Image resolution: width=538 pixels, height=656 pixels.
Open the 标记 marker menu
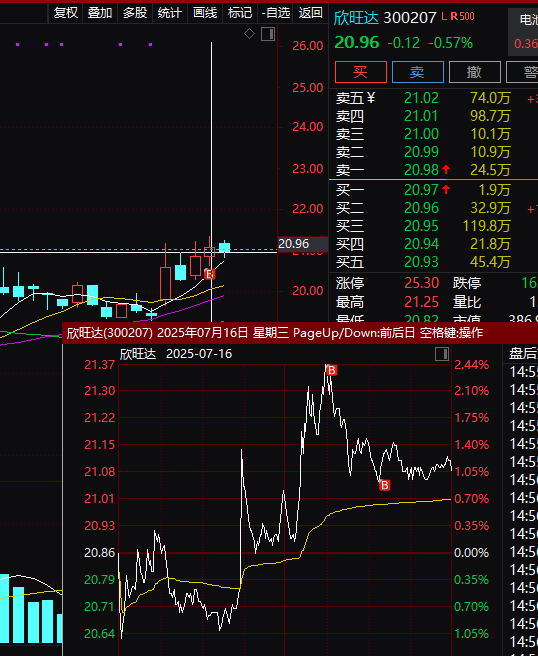[240, 13]
